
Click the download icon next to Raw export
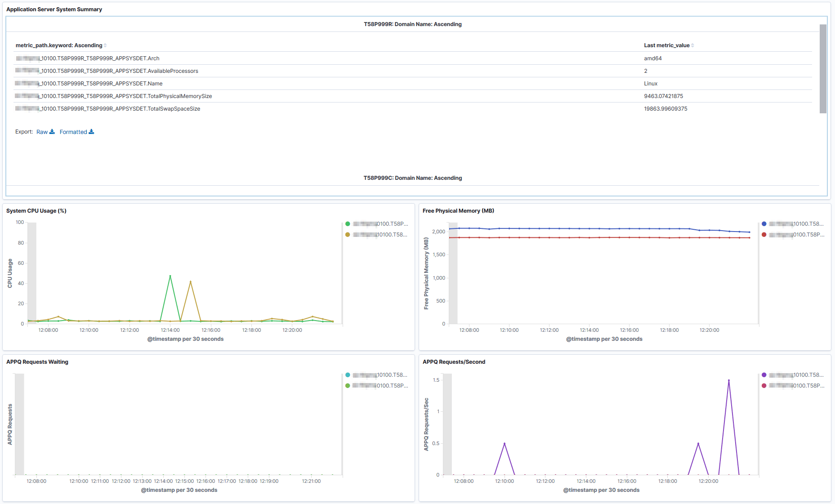[x=52, y=132]
